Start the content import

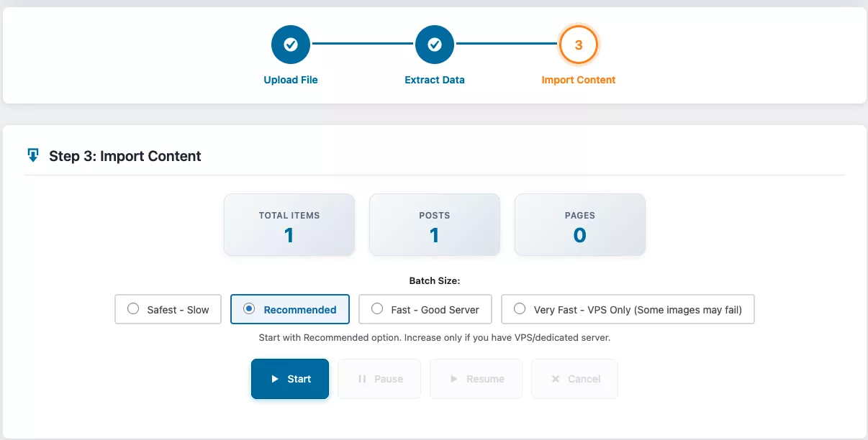point(290,379)
